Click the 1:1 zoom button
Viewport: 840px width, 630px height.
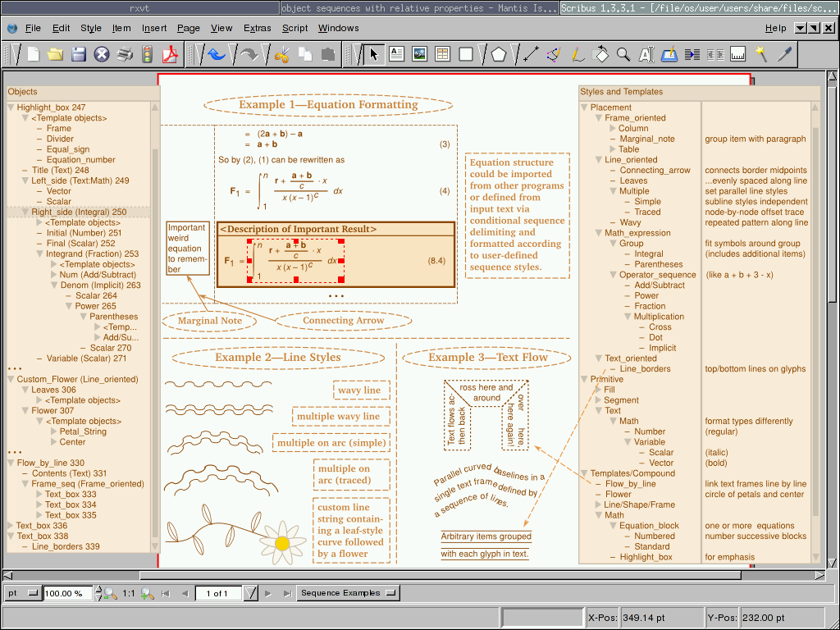[x=129, y=593]
